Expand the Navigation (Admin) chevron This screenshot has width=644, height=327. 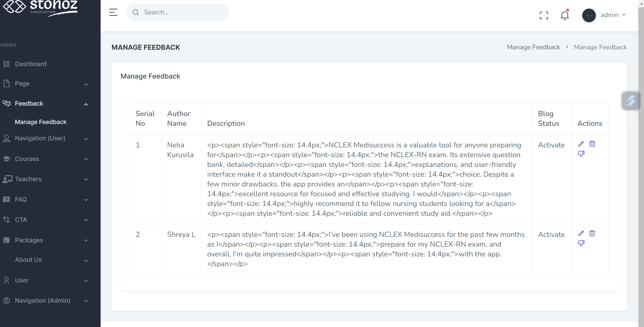pos(86,301)
